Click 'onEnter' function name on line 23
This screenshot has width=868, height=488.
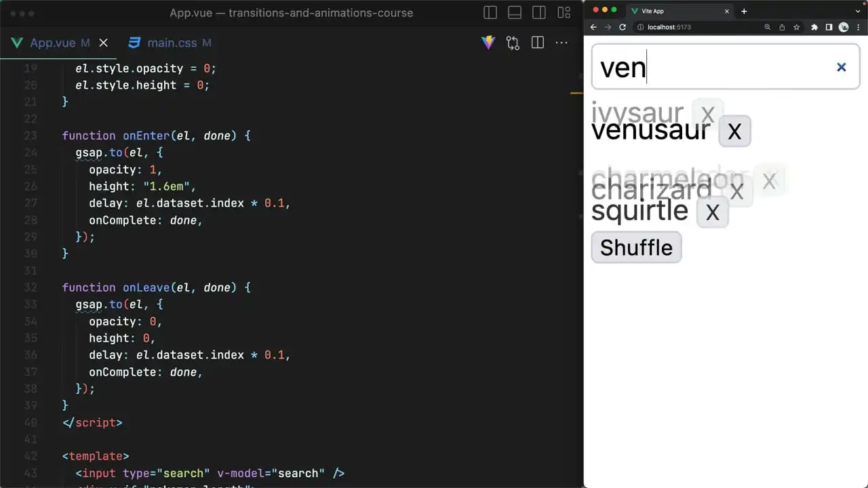[x=146, y=136]
